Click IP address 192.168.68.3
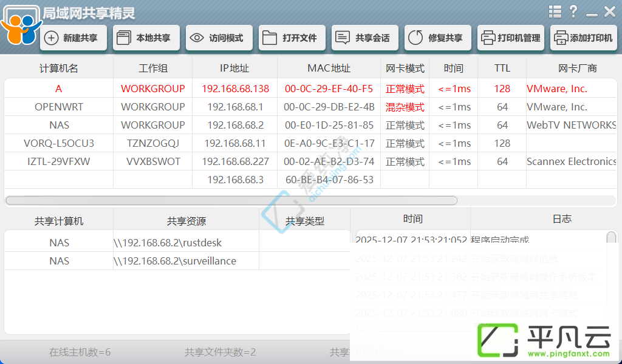This screenshot has height=364, width=622. (235, 180)
